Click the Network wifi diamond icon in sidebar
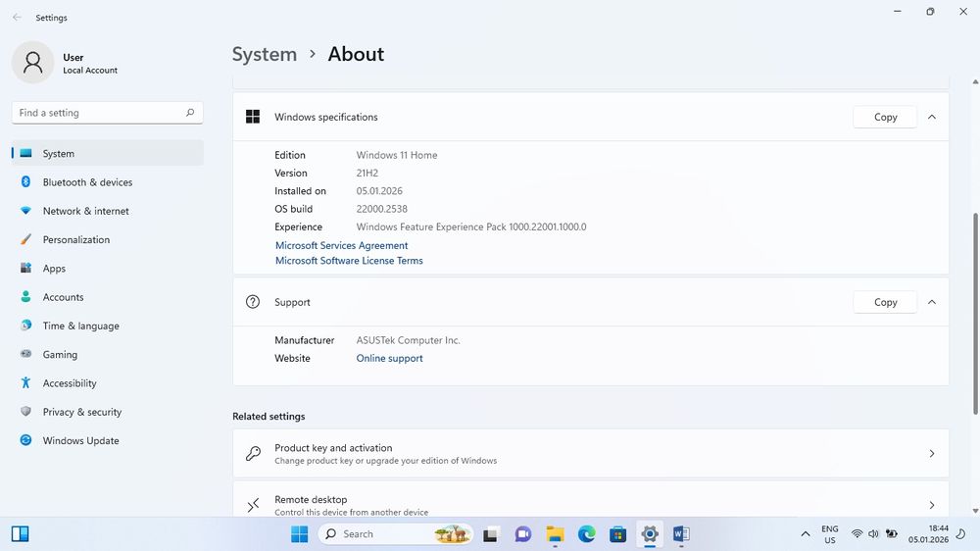This screenshot has height=551, width=980. pos(25,211)
